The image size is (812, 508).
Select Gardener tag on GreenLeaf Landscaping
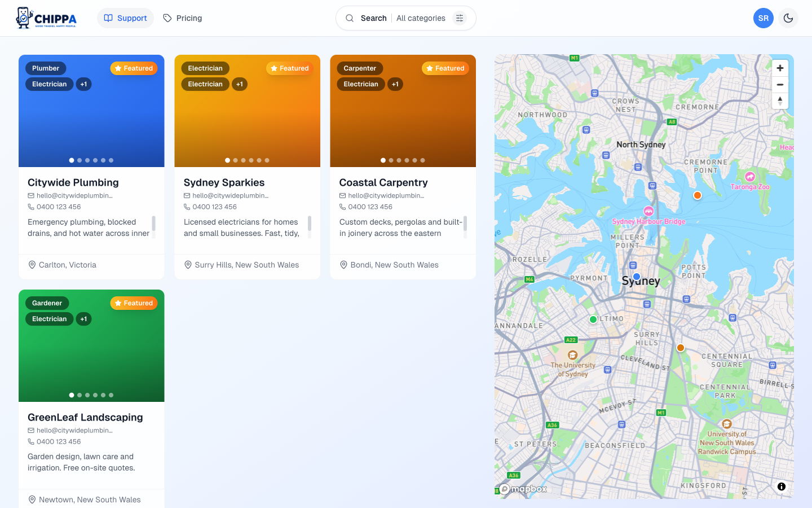coord(47,303)
